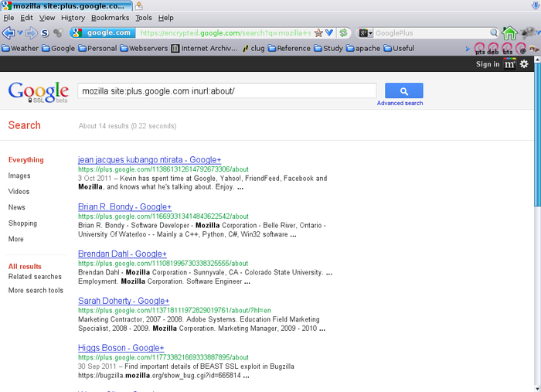Open a new tab with the tab bar button
The image size is (541, 392).
click(x=138, y=5)
